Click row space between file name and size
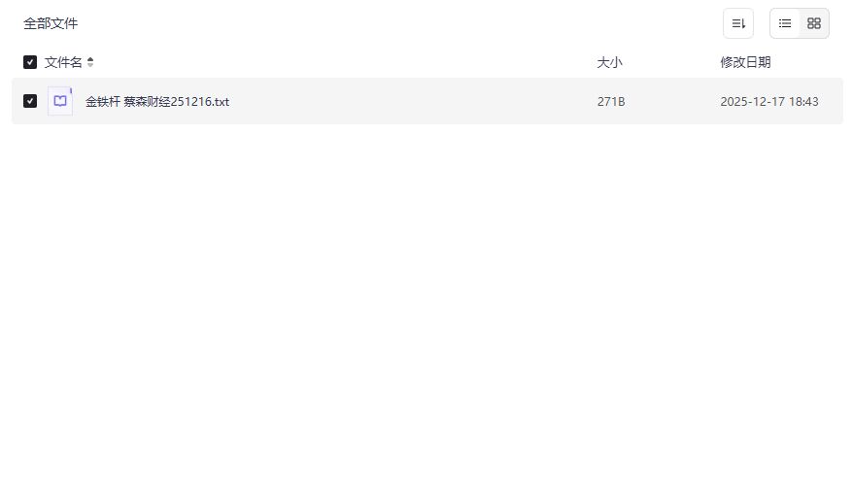 (408, 101)
